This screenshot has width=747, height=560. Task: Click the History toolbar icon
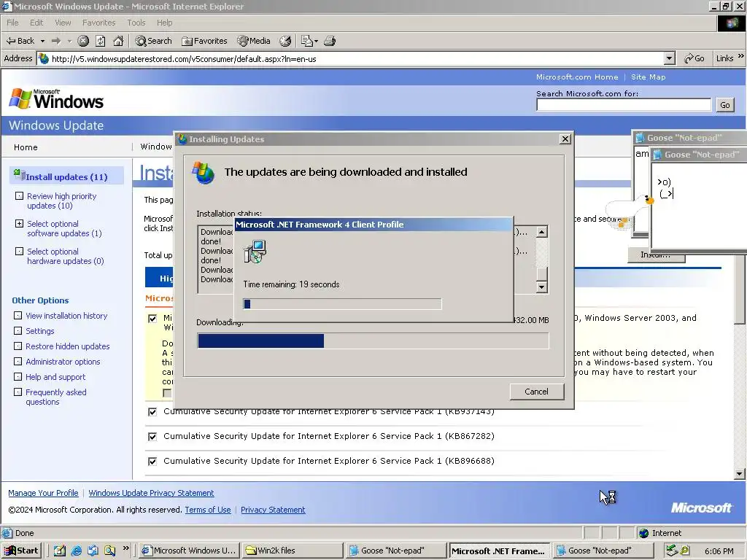285,41
